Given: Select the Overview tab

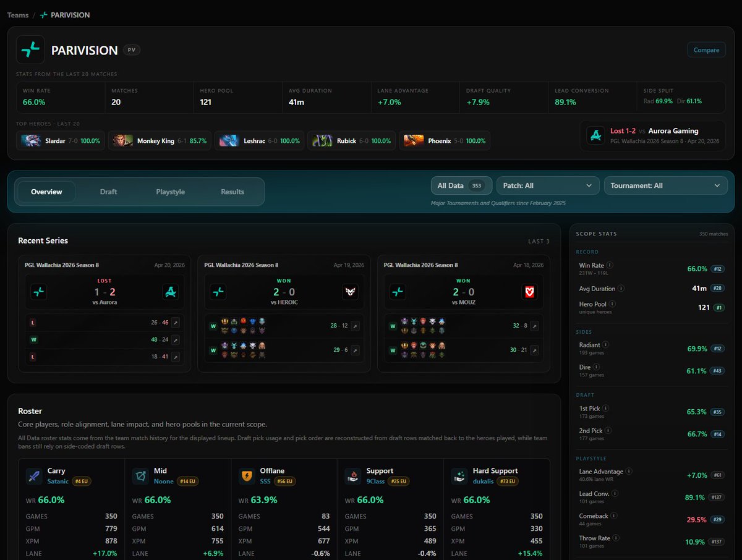Looking at the screenshot, I should pos(46,192).
